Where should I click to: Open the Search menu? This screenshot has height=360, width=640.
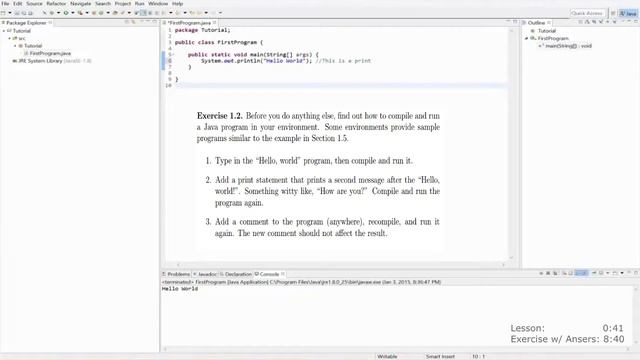[103, 4]
